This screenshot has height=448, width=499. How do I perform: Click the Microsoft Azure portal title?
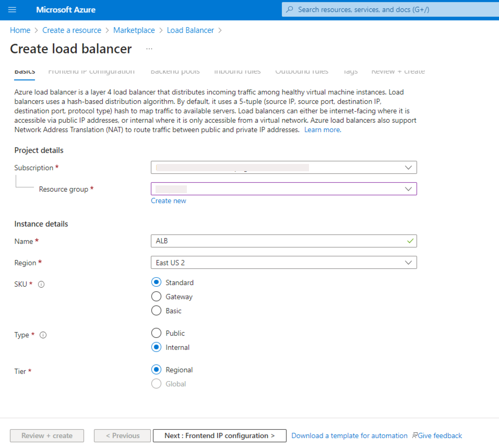tap(66, 10)
